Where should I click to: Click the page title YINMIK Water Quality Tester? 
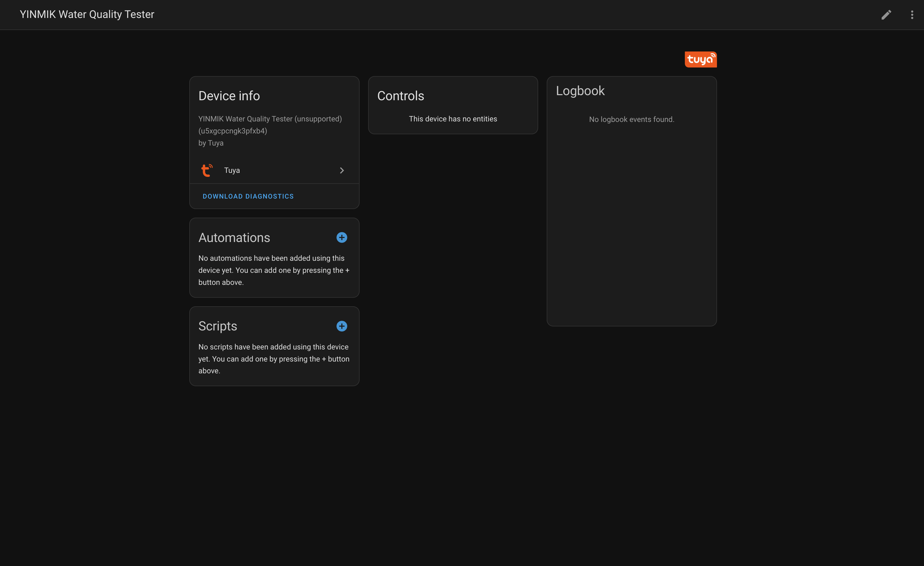(x=87, y=14)
